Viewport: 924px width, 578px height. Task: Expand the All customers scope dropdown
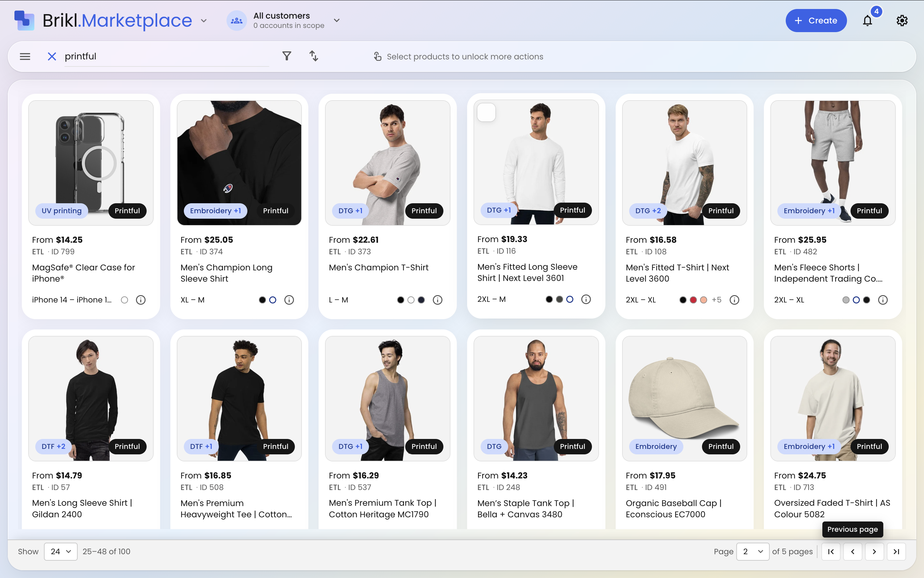click(x=336, y=20)
